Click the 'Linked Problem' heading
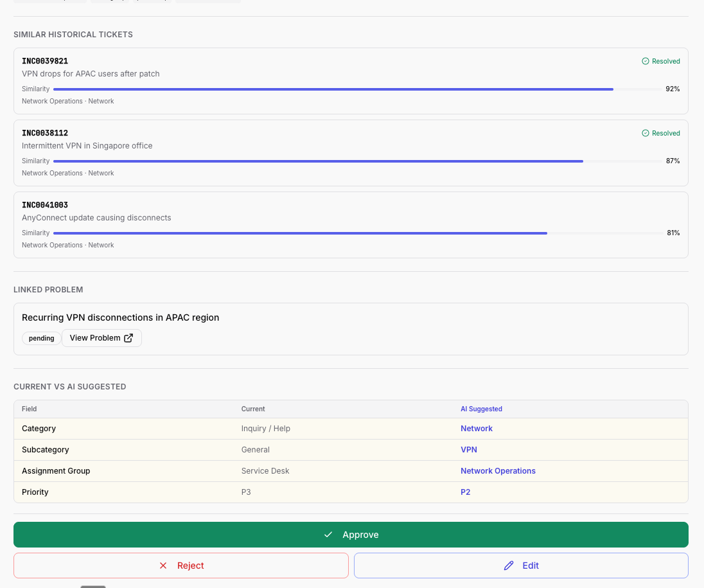 coord(48,290)
